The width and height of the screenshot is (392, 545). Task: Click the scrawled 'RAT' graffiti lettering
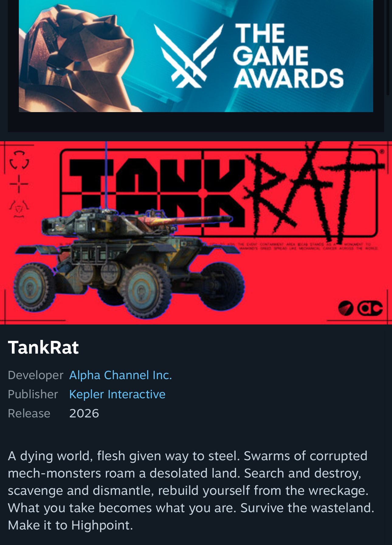click(313, 191)
